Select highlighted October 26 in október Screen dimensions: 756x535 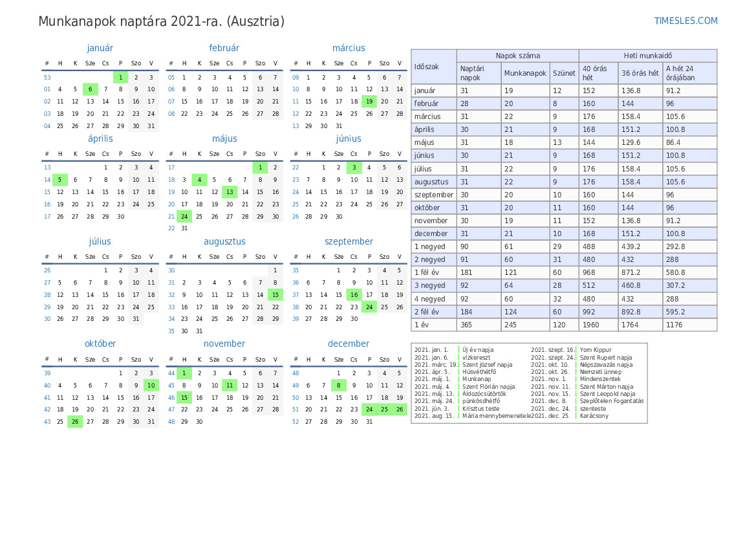[x=75, y=421]
